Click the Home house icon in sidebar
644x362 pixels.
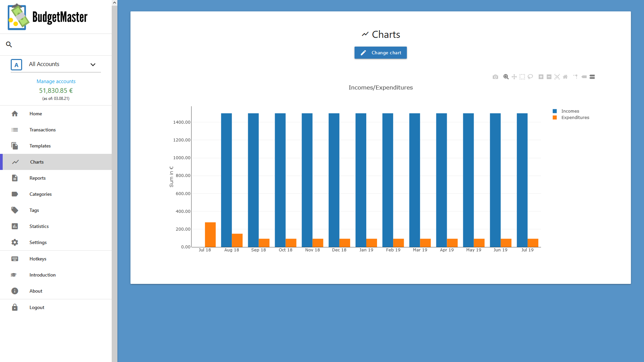tap(15, 114)
